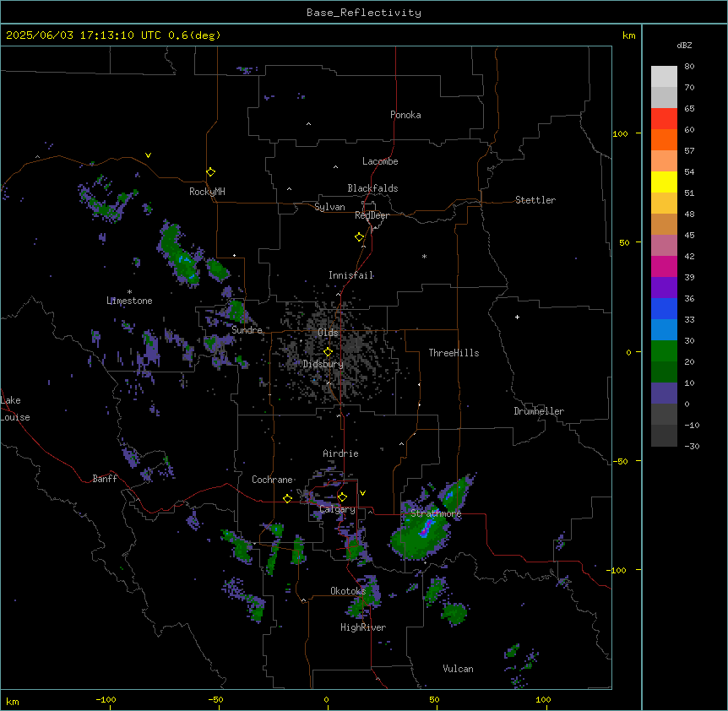Select the yellow diamond marker between Olds and Didsbury
This screenshot has width=728, height=711.
pyautogui.click(x=328, y=352)
